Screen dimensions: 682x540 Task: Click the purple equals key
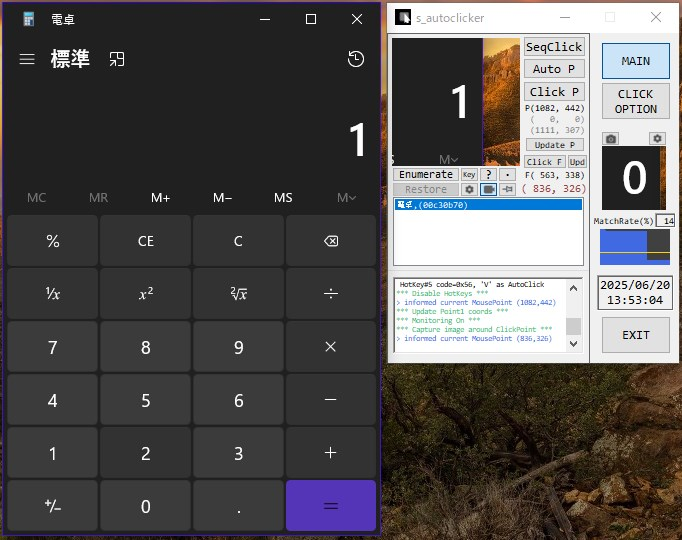tap(331, 506)
